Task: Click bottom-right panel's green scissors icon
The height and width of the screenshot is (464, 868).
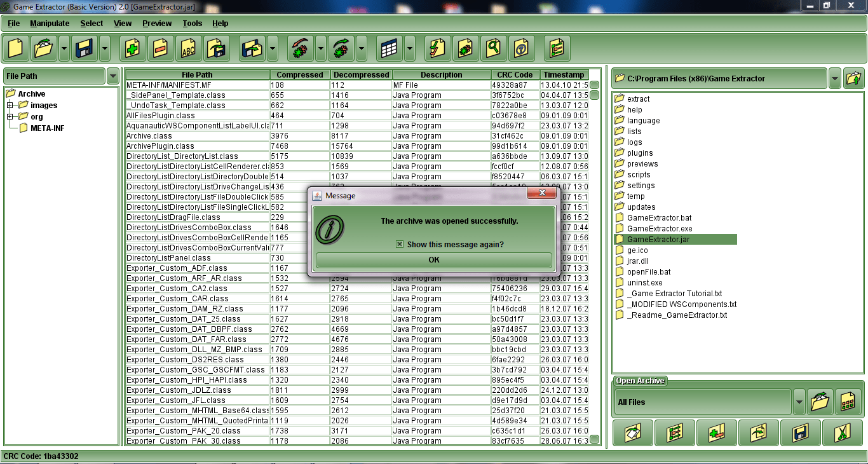Action: (x=843, y=433)
